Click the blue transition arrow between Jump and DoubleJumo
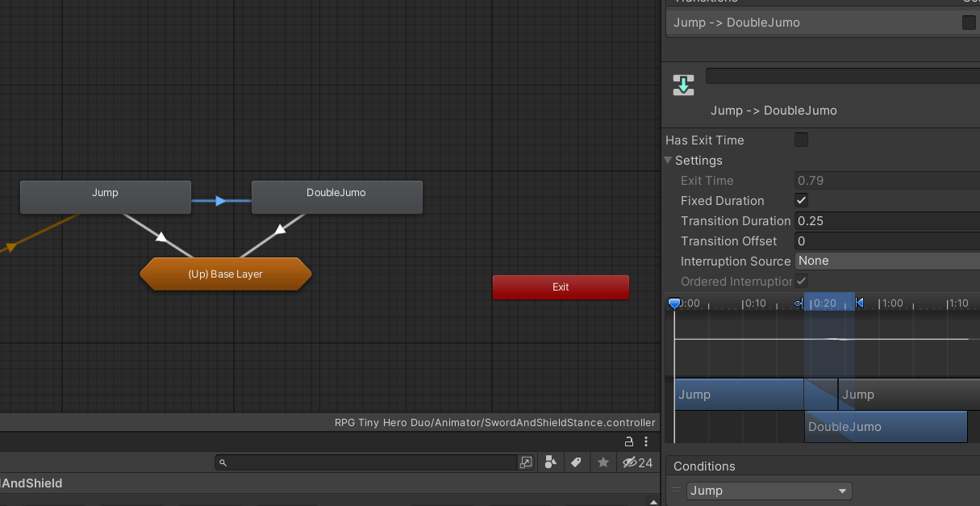The width and height of the screenshot is (980, 506). (x=221, y=200)
